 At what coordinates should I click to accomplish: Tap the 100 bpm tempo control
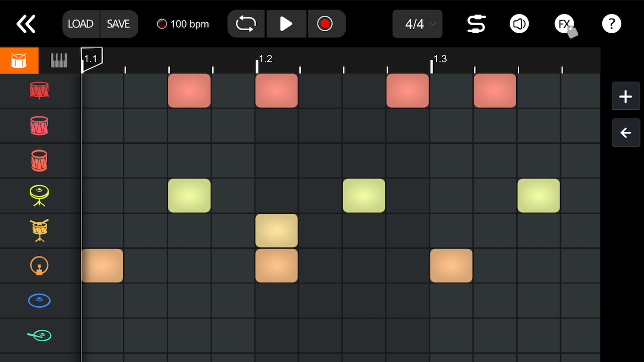coord(183,24)
